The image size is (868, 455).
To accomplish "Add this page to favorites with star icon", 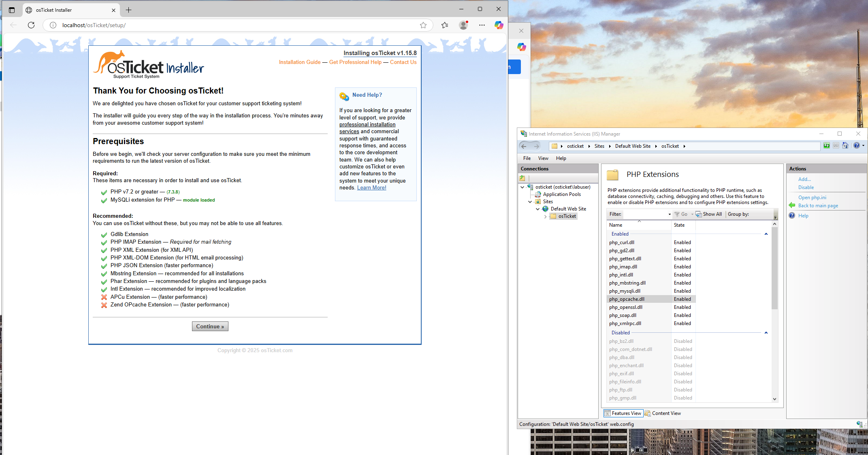I will 423,25.
